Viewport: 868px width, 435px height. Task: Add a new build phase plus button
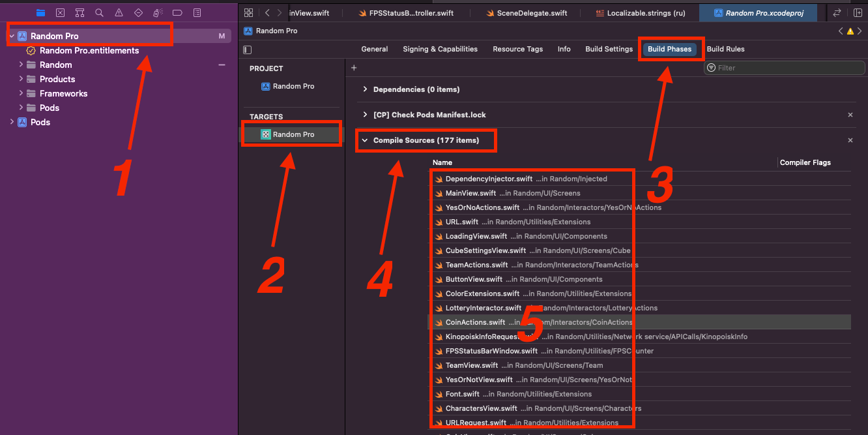(x=354, y=68)
